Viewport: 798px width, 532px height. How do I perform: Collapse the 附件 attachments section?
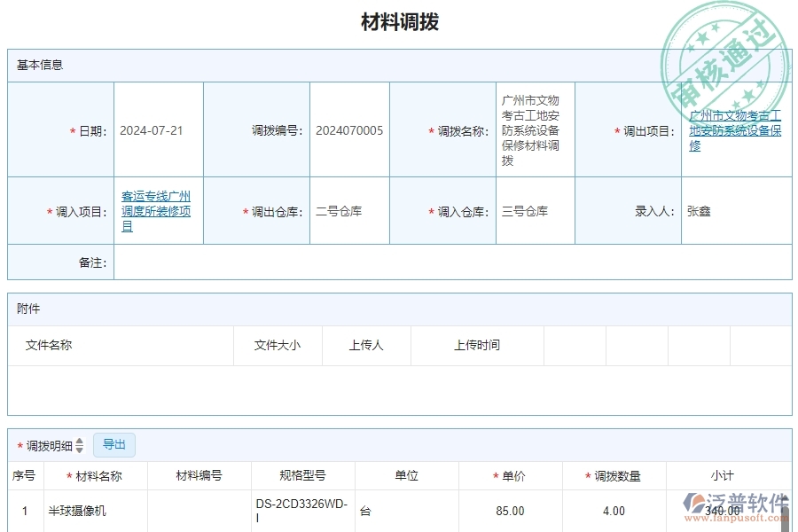click(x=27, y=308)
